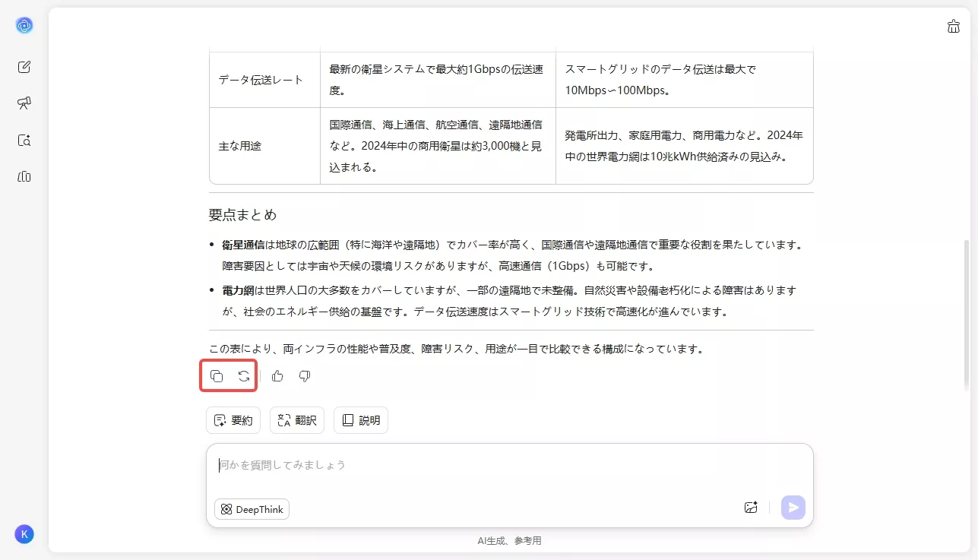Send the message with the arrow button
The height and width of the screenshot is (560, 978).
pyautogui.click(x=793, y=507)
